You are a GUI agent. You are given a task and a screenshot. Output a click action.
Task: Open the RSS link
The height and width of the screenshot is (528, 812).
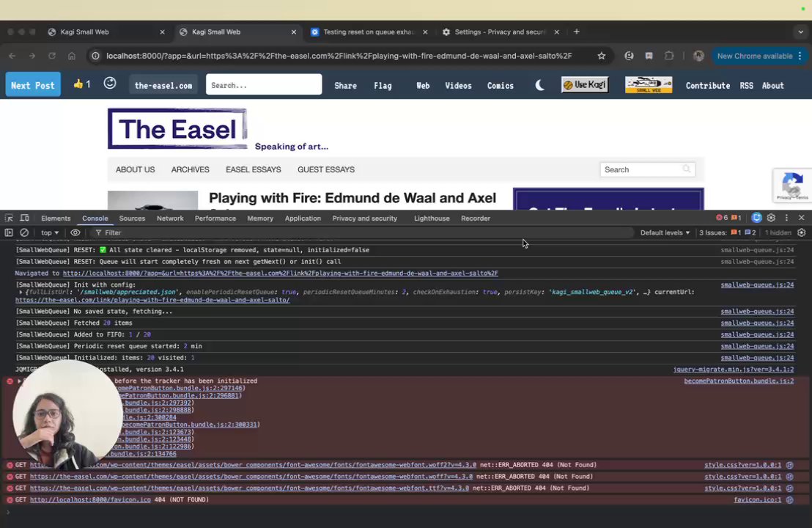pos(746,86)
